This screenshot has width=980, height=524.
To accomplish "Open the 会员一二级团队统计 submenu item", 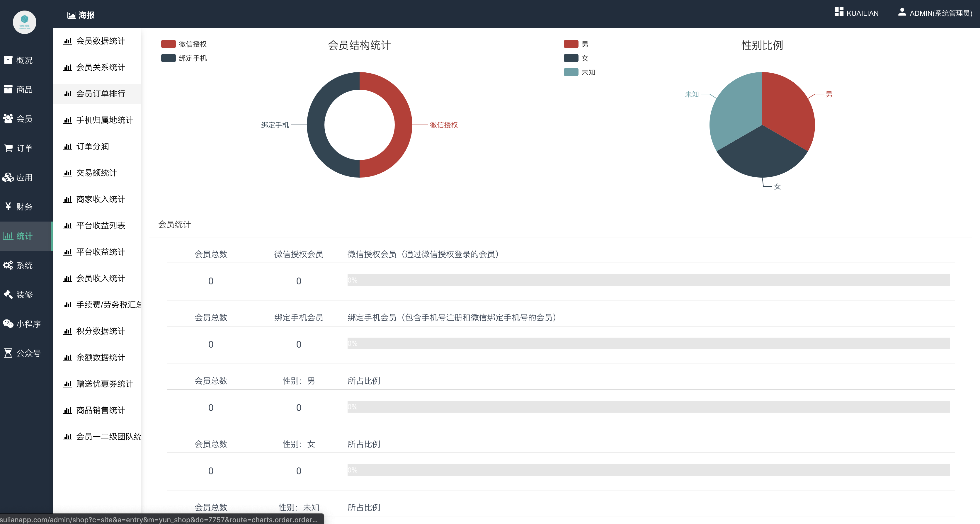I will tap(97, 436).
